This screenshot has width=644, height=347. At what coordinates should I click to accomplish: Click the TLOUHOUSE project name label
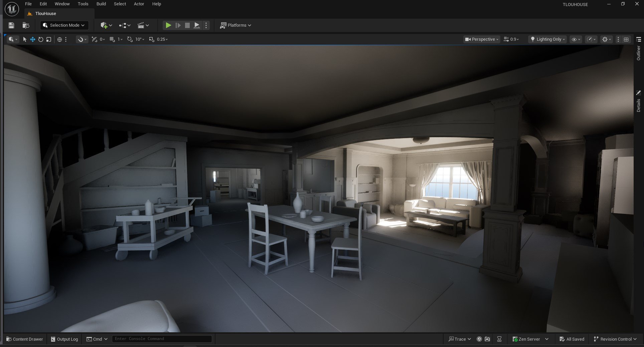575,5
